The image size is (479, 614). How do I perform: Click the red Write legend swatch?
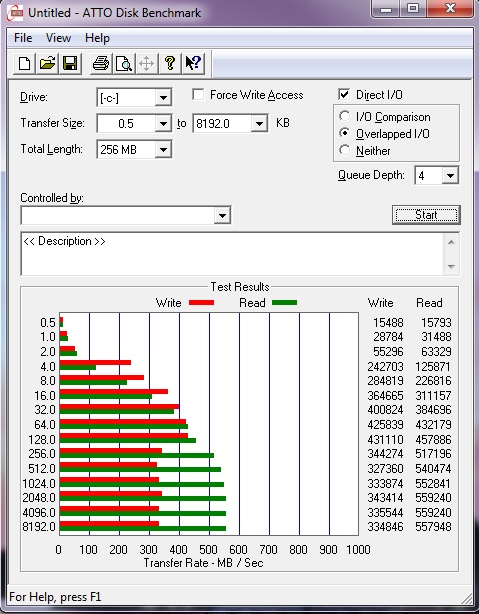201,302
